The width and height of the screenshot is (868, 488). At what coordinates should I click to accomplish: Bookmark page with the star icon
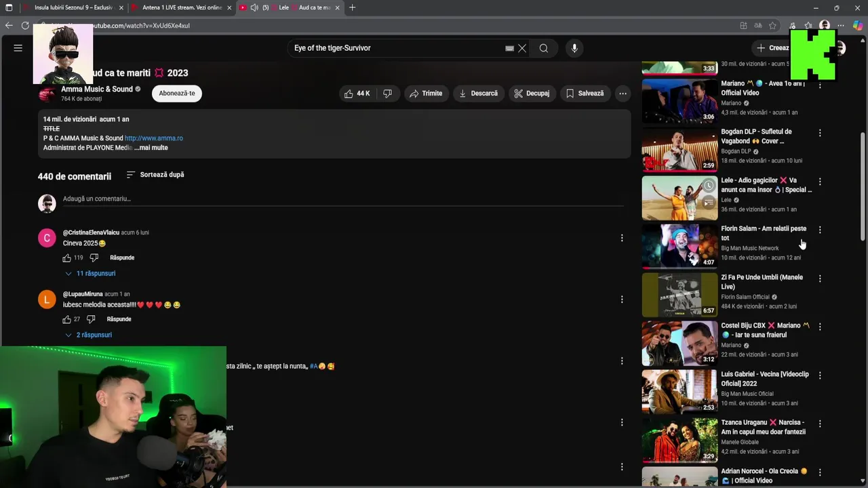[772, 26]
